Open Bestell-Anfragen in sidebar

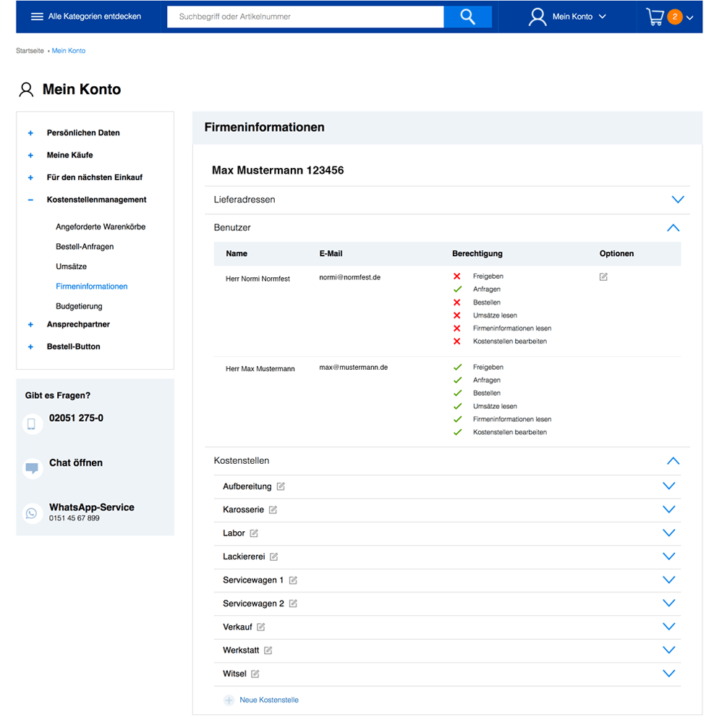point(85,247)
